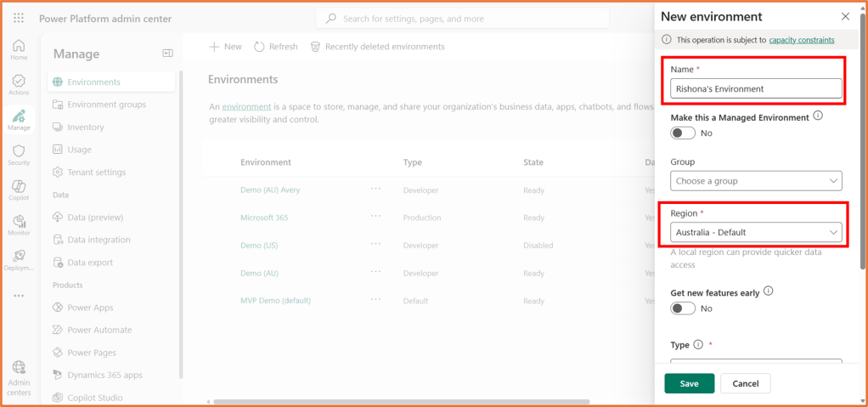Select Environments in Manage menu
Viewport: 868px width, 407px height.
pos(111,82)
